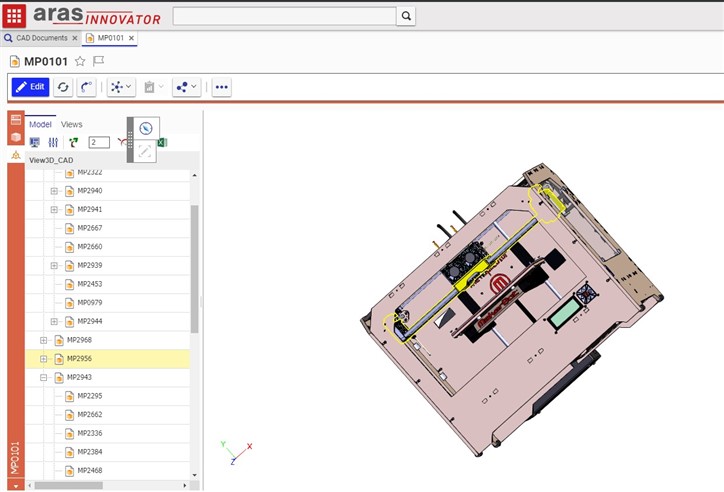Click the MP2943 document icon
Viewport: 724px width, 492px height.
click(59, 378)
